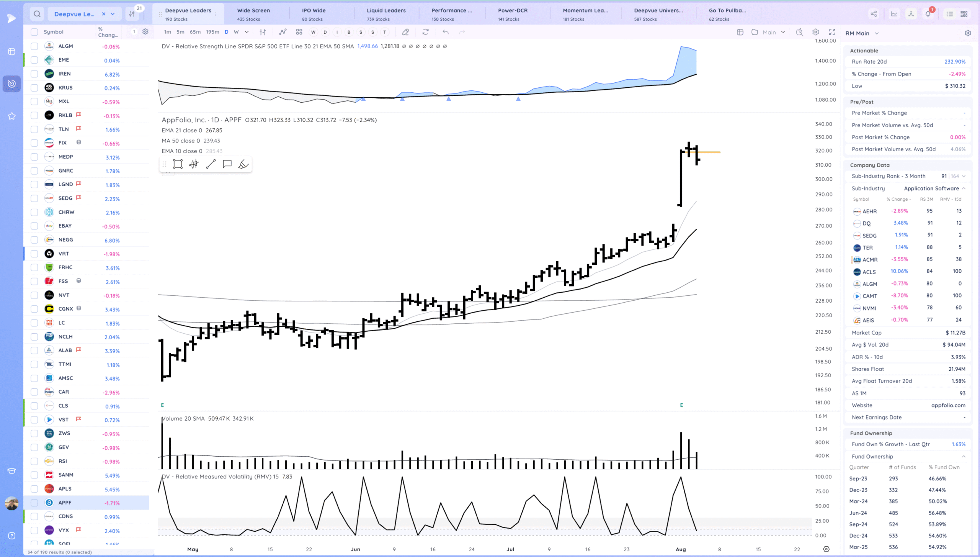The height and width of the screenshot is (557, 980).
Task: Open the filter sliders icon with badge 21
Action: pyautogui.click(x=132, y=14)
